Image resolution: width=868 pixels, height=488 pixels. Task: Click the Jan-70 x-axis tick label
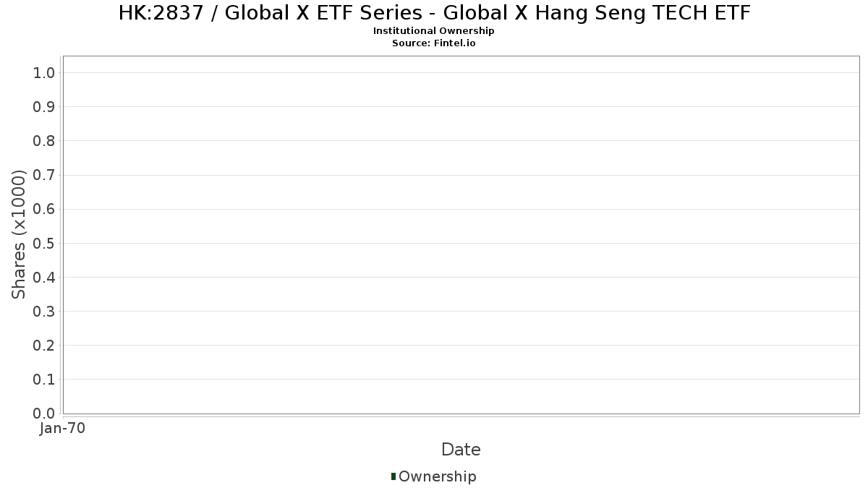(63, 429)
